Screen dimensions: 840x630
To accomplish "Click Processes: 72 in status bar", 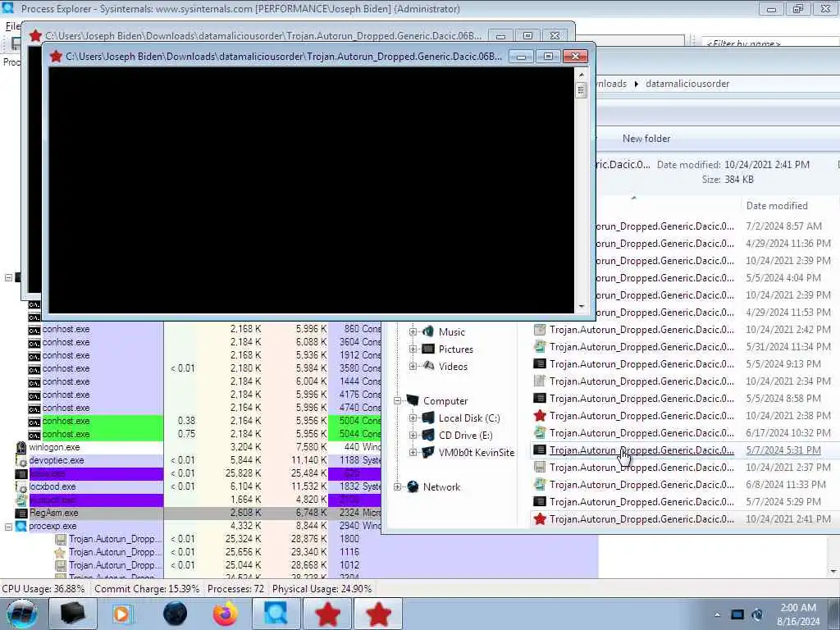I will [x=235, y=589].
